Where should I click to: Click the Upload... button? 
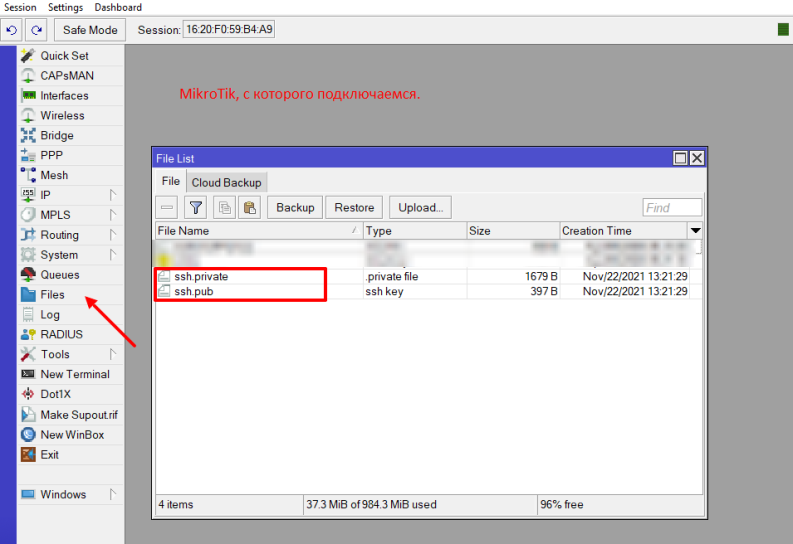[x=420, y=207]
